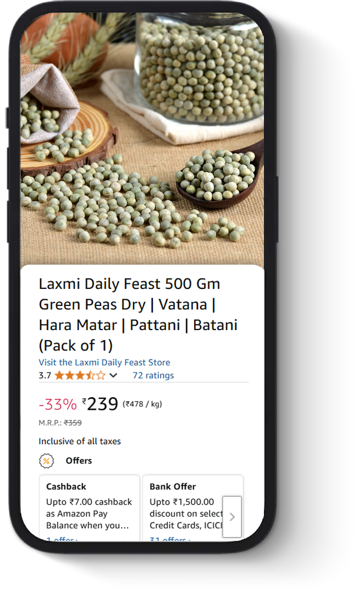Click the percent Offers badge icon
Image resolution: width=364 pixels, height=592 pixels.
[x=47, y=461]
